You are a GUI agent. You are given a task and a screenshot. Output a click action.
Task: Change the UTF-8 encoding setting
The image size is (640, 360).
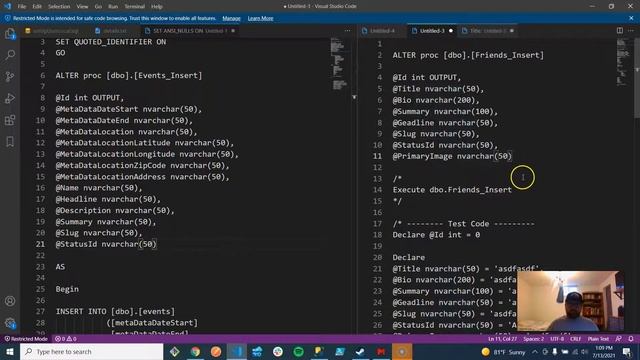557,339
